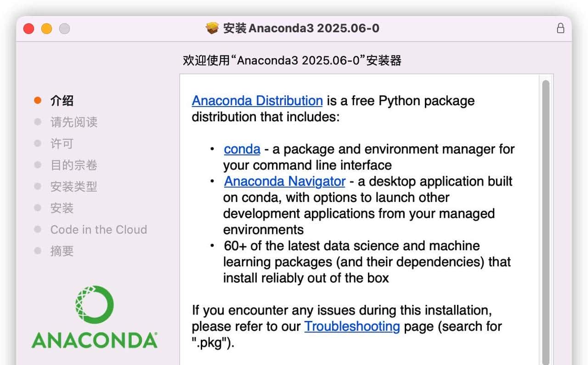Screen dimensions: 588x365
Task: Select the 介绍 step in the sidebar
Action: click(x=62, y=100)
